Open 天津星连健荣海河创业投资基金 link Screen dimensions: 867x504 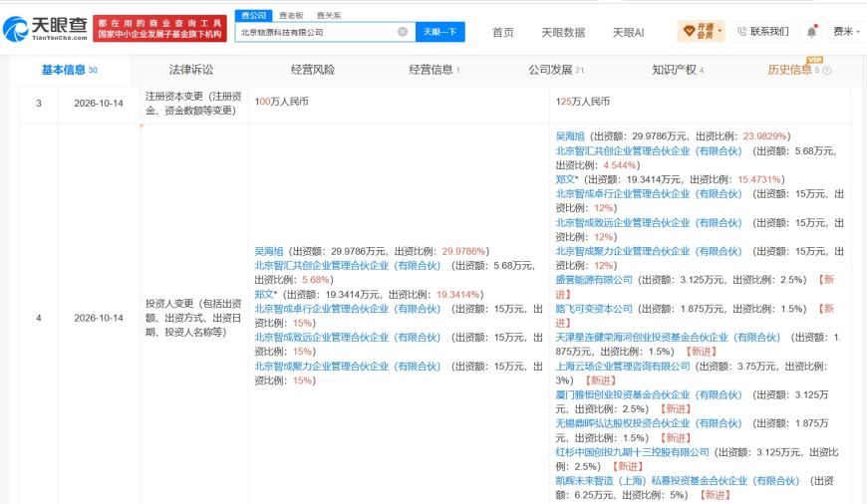pyautogui.click(x=668, y=337)
